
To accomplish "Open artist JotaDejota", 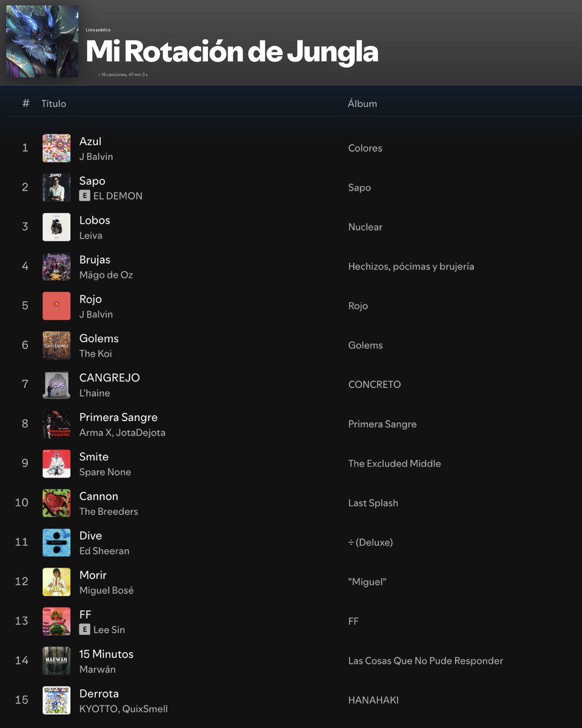I will pos(141,433).
